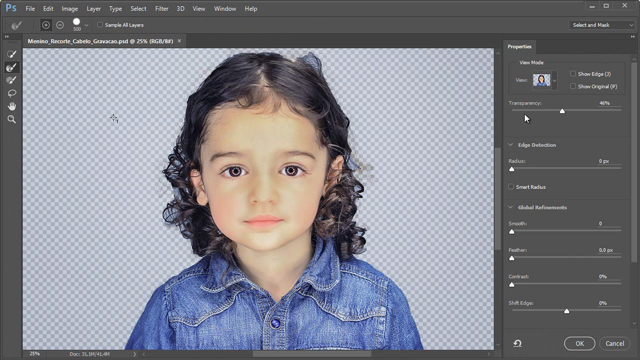
Task: Choose Add to selection mode
Action: pos(46,25)
